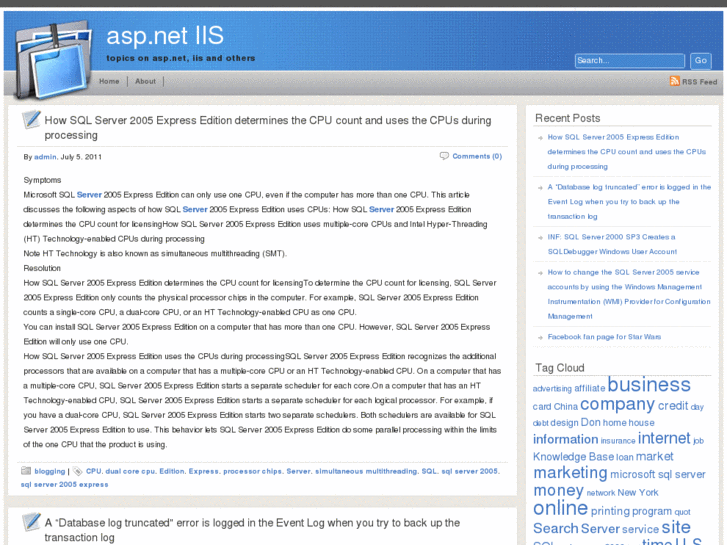Click the pencil icon beside the Database log truncated post
Screen dimensions: 727x545
coord(32,522)
